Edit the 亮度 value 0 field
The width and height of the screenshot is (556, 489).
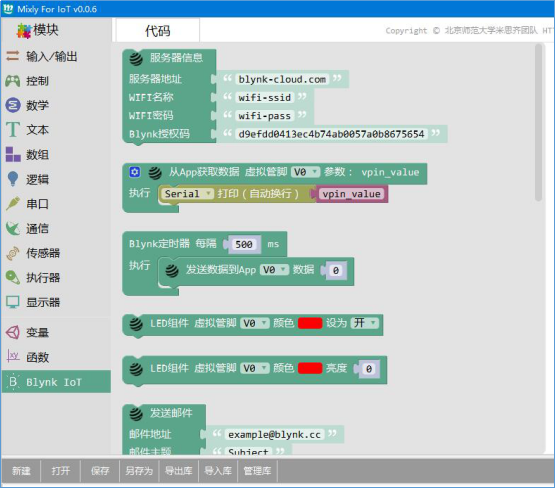tap(369, 369)
